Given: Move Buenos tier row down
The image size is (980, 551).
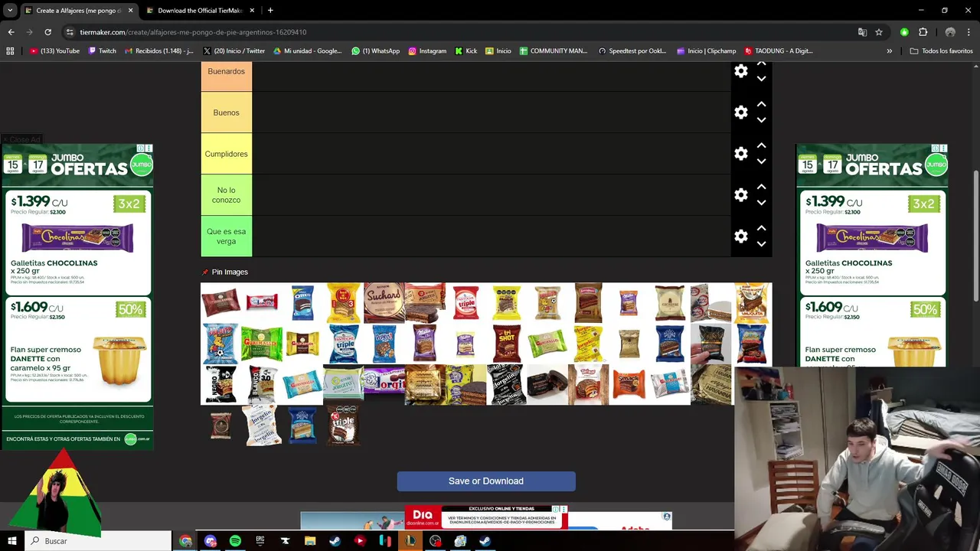Looking at the screenshot, I should click(761, 120).
